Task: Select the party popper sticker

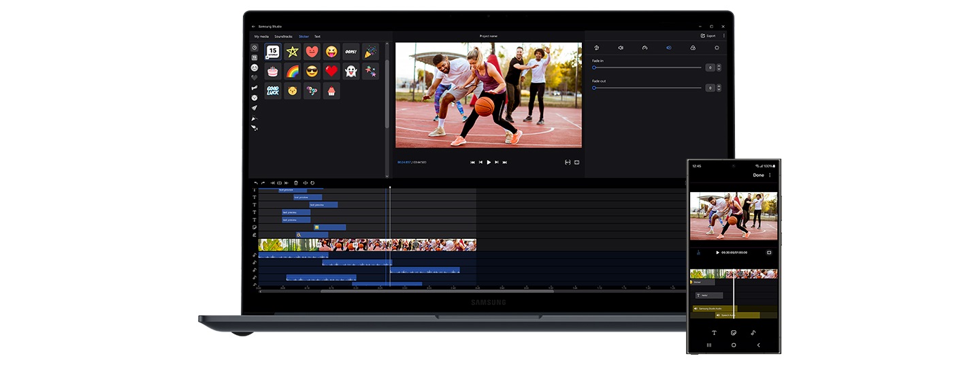Action: (x=370, y=52)
